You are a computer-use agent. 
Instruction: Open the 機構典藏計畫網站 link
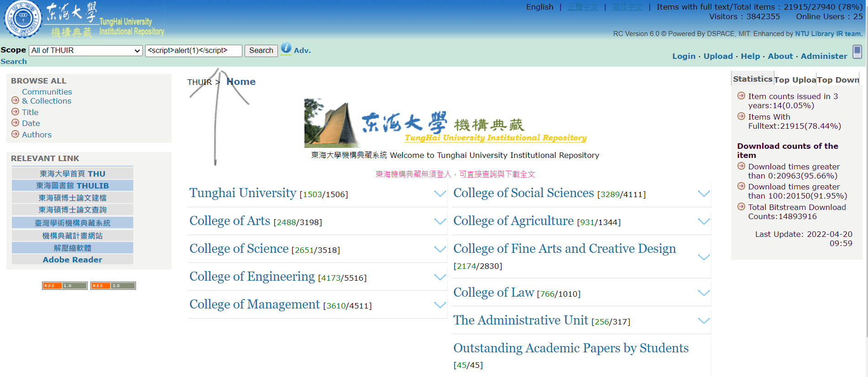(73, 236)
